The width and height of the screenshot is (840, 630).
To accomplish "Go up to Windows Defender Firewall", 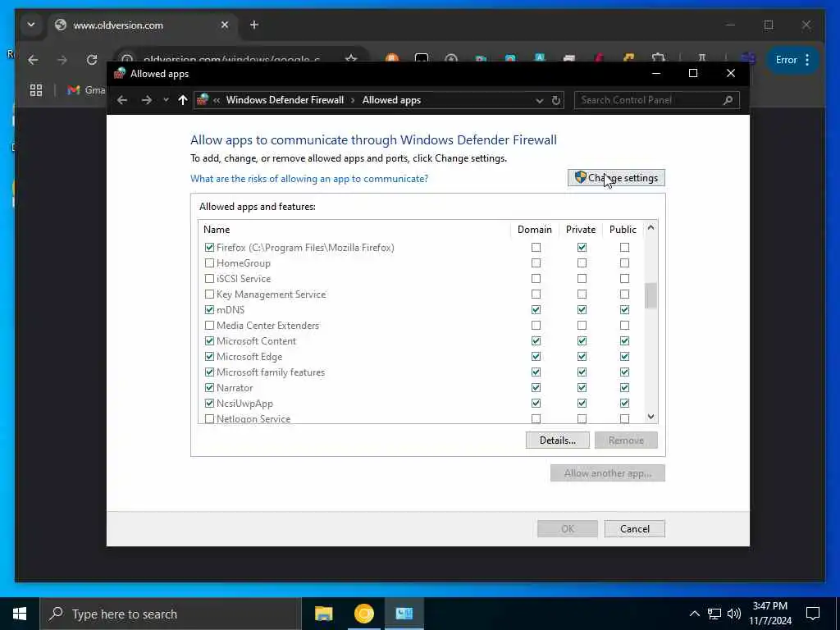I will (x=183, y=100).
